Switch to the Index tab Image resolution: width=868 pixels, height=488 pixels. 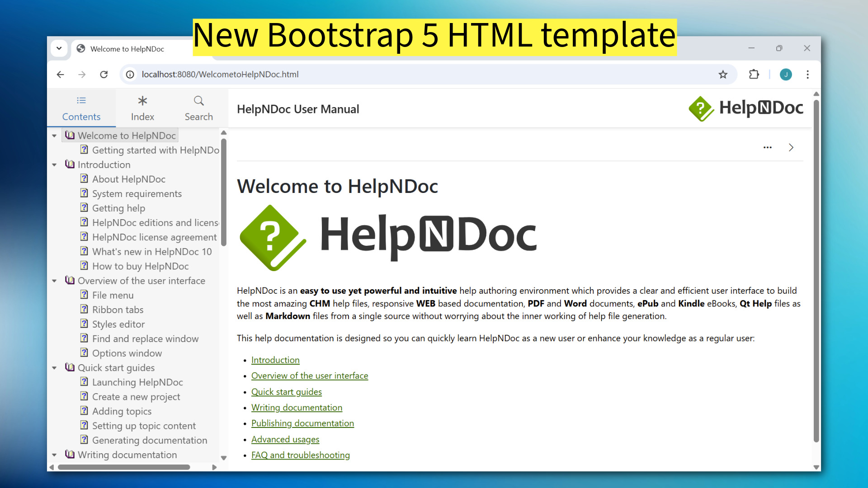tap(142, 108)
